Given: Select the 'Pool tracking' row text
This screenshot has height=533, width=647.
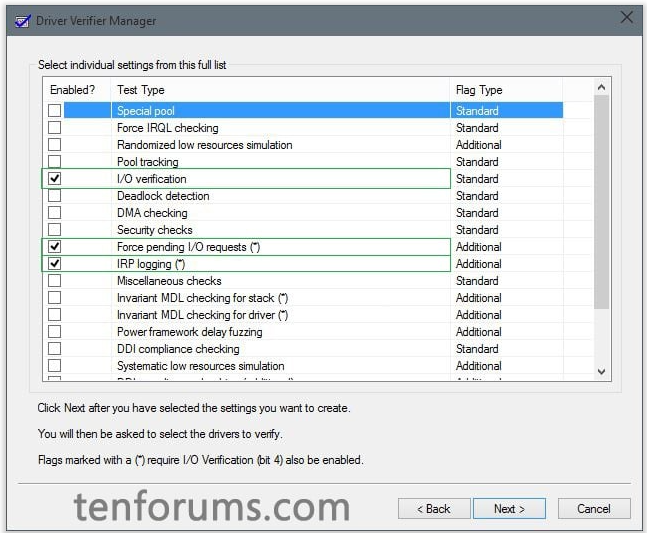Looking at the screenshot, I should click(148, 162).
